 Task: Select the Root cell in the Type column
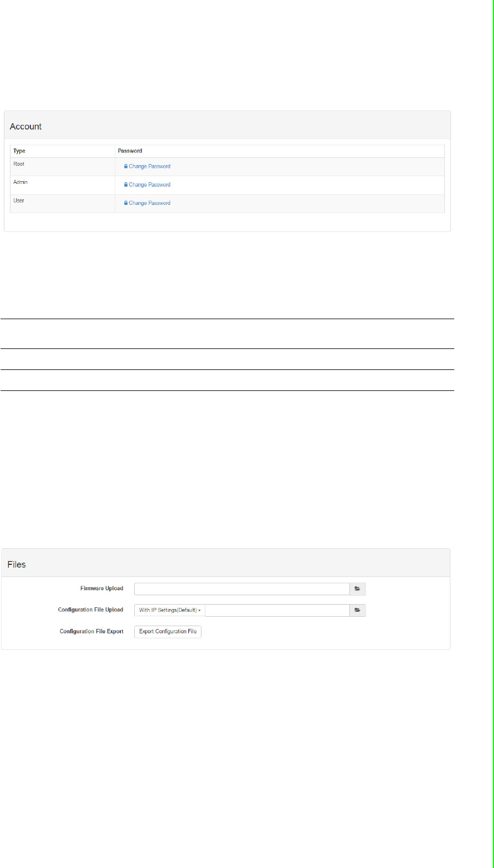tap(62, 167)
